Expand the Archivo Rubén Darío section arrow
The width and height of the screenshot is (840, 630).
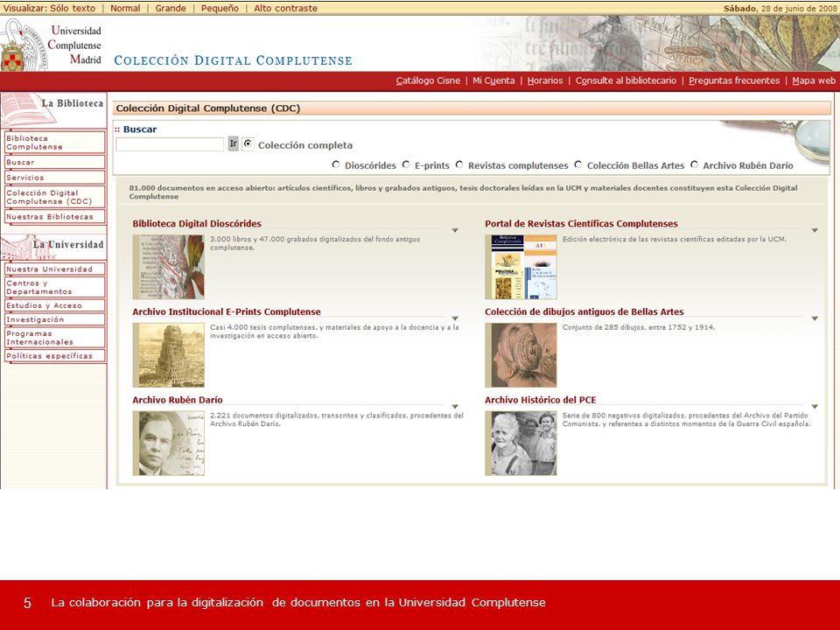click(455, 407)
